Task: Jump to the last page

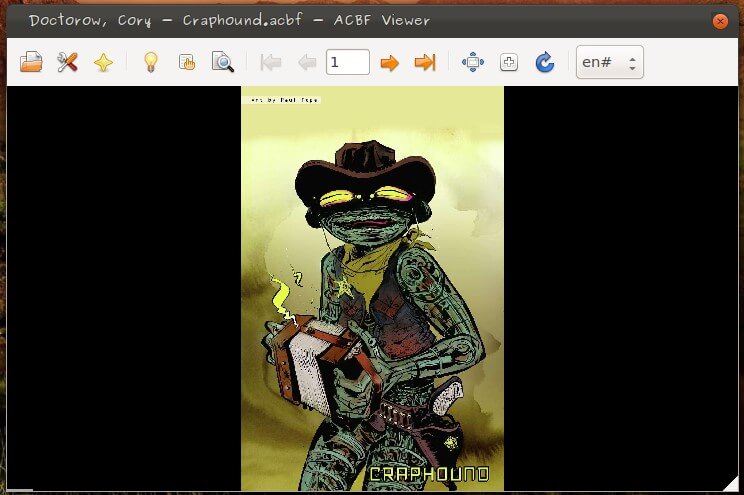Action: click(x=425, y=62)
